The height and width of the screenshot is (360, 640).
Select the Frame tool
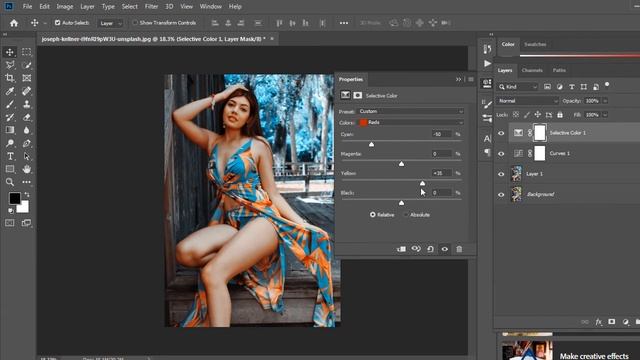point(27,78)
